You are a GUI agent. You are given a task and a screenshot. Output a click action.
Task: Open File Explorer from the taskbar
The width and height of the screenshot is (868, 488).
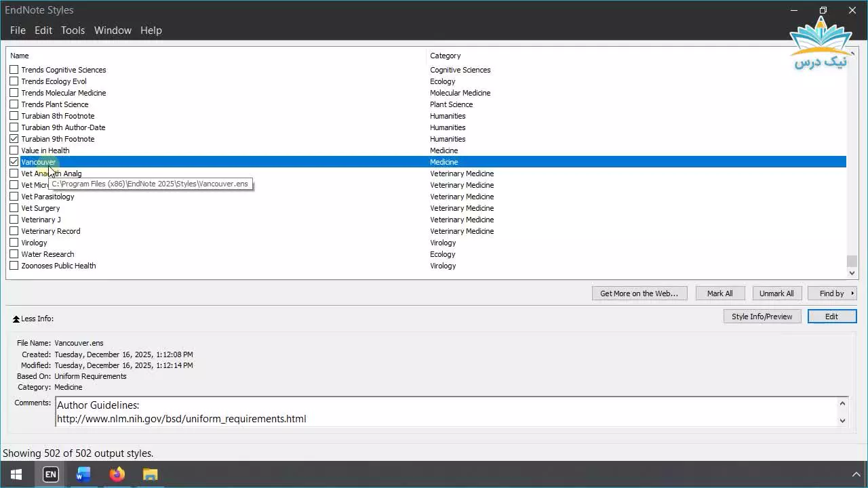pos(150,474)
